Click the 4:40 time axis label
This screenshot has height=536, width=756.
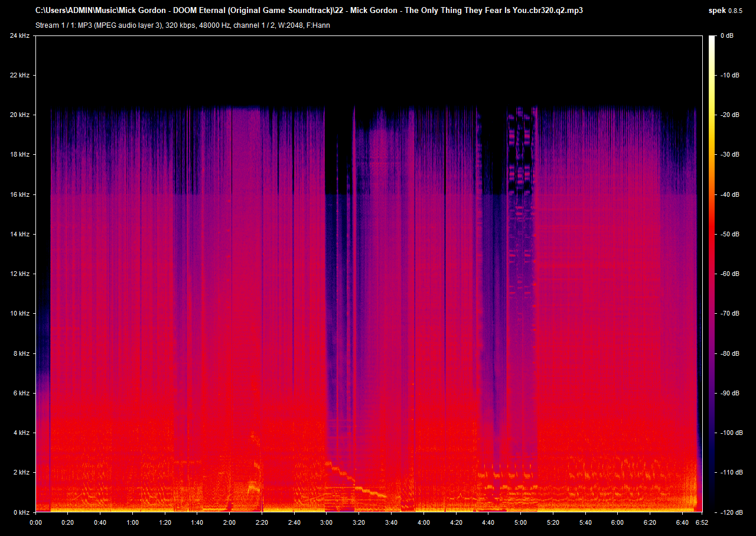[488, 523]
